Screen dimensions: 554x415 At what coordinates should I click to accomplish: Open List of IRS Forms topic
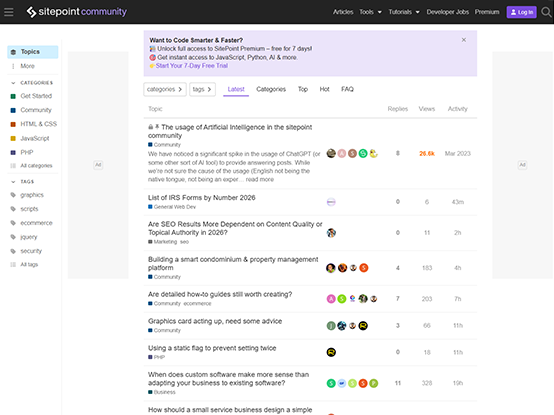click(202, 198)
